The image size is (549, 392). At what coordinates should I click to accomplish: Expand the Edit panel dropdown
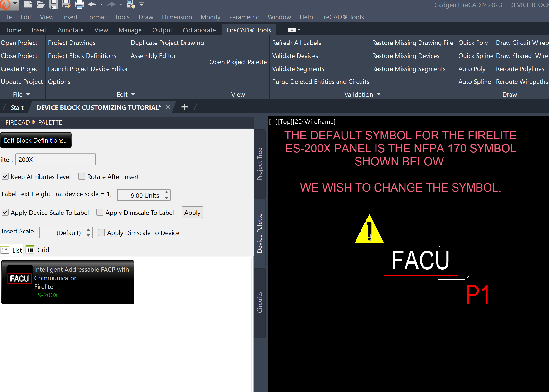133,94
